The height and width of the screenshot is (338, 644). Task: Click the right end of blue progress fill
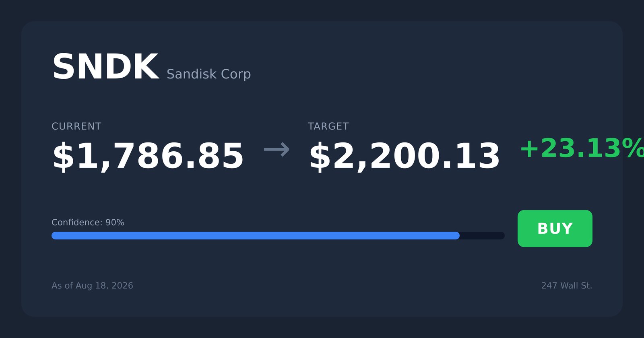click(456, 235)
